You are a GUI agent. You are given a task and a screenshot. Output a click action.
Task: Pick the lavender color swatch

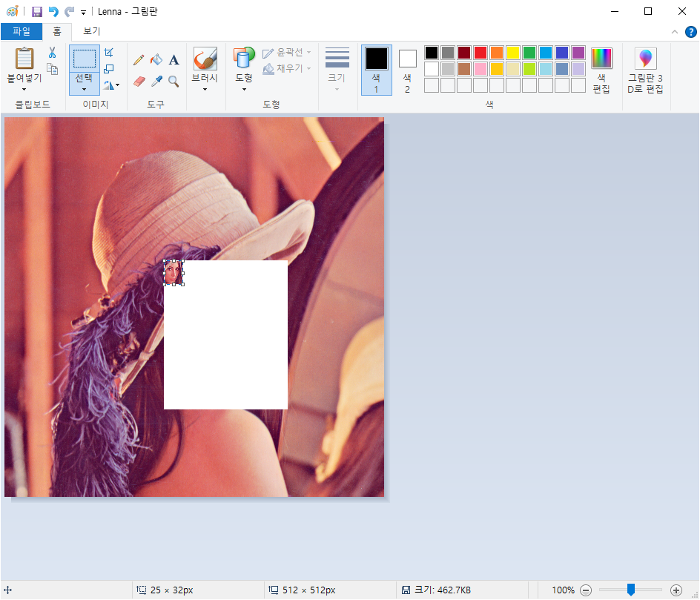(x=578, y=69)
